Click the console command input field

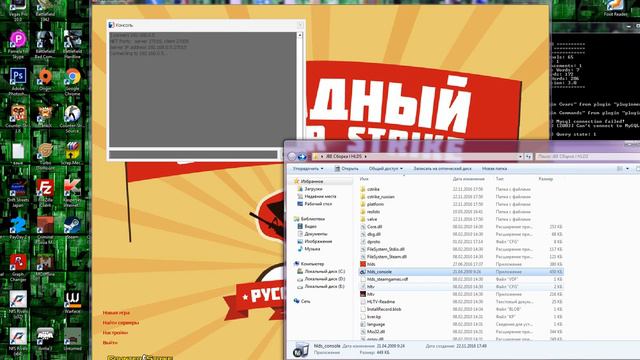point(193,155)
